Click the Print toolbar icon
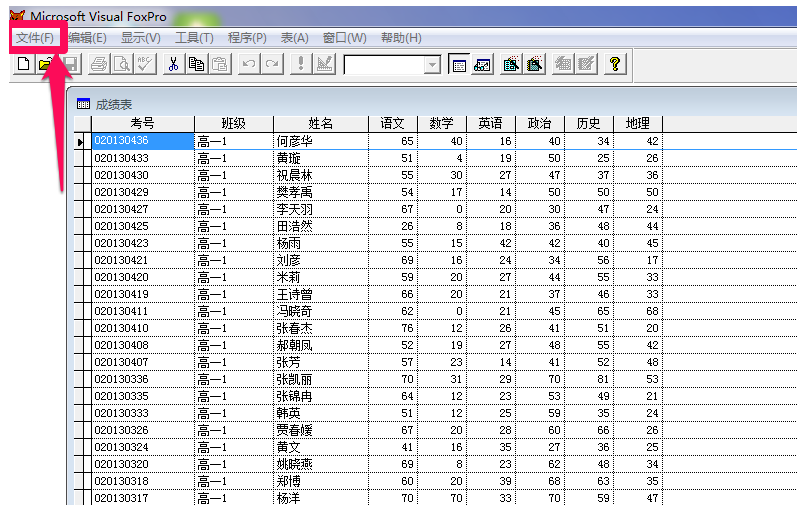Viewport: 797px width, 505px height. [99, 64]
